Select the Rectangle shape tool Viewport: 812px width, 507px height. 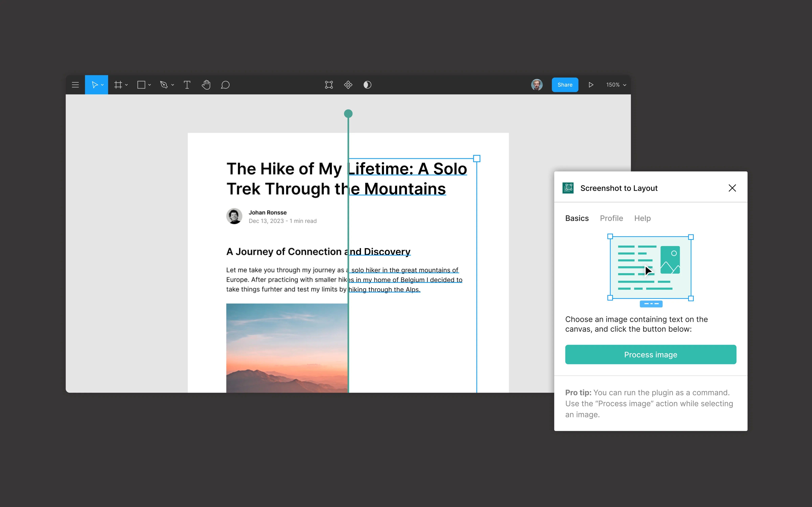click(141, 85)
